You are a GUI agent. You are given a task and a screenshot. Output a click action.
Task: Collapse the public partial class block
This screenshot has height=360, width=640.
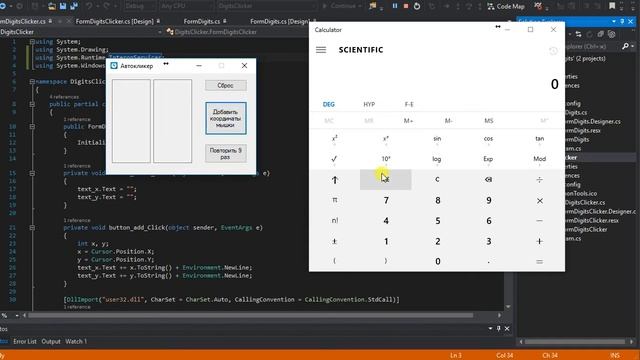(32, 104)
